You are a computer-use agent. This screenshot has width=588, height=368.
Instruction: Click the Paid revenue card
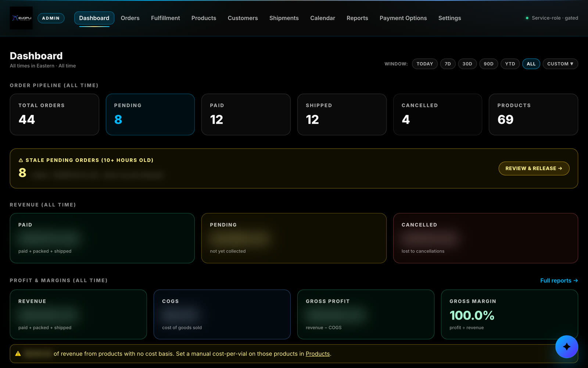pyautogui.click(x=102, y=238)
